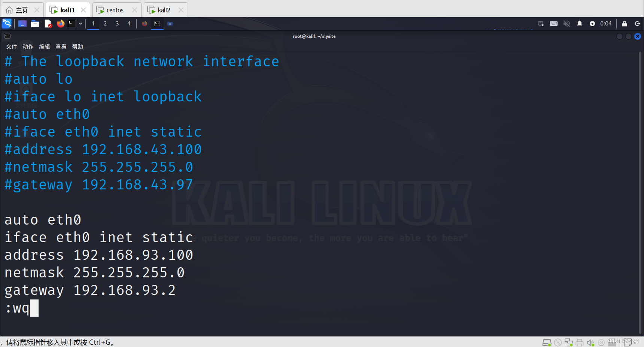Click the power manager plugin icon

tap(592, 23)
